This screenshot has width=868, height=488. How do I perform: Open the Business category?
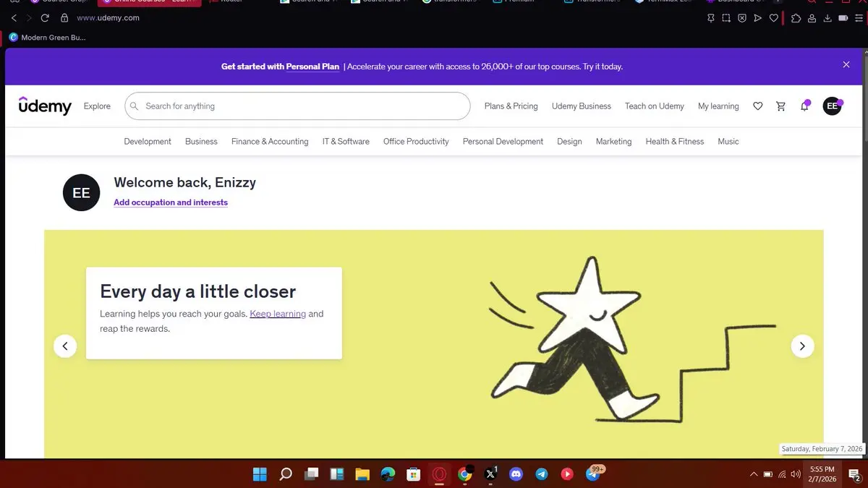[x=201, y=142]
